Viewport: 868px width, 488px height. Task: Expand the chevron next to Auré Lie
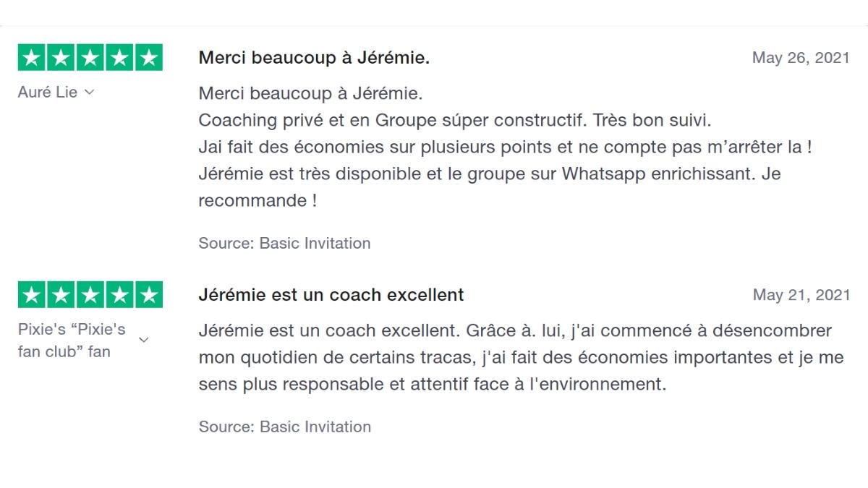pyautogui.click(x=90, y=93)
